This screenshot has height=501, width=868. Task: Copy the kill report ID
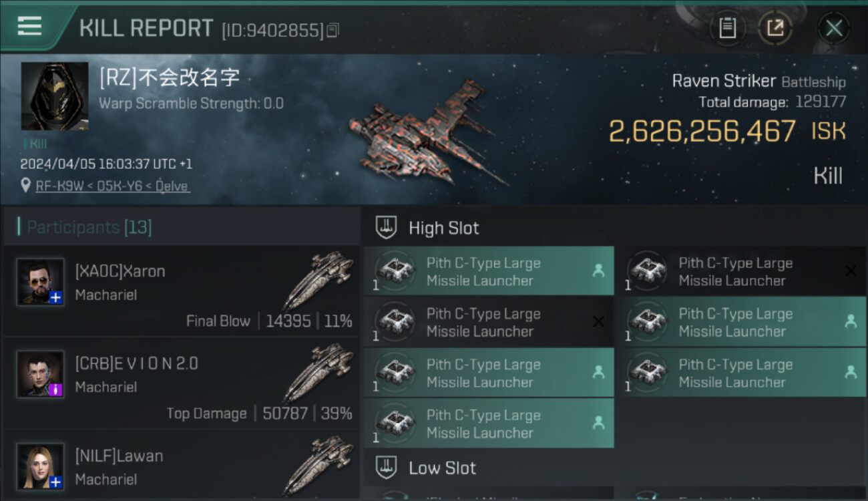point(333,30)
